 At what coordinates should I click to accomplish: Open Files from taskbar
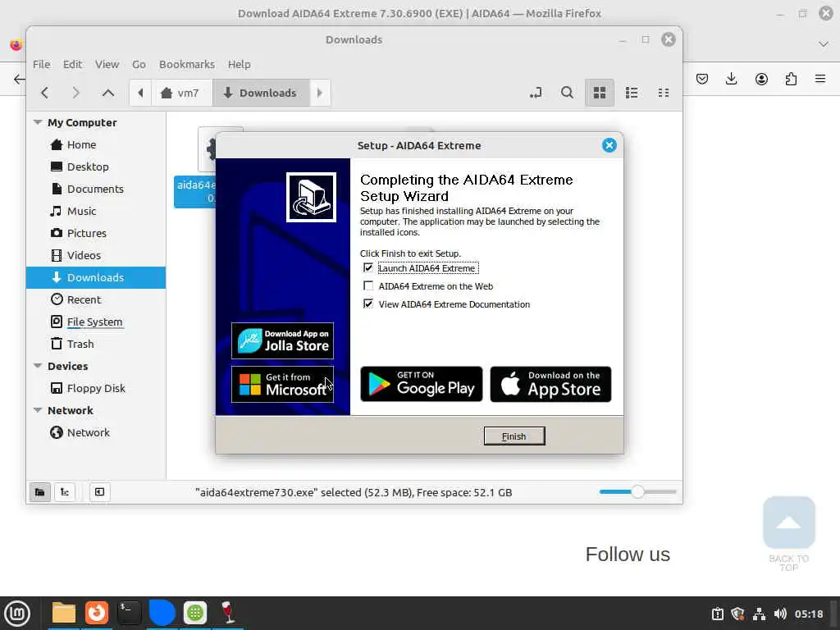(x=63, y=613)
